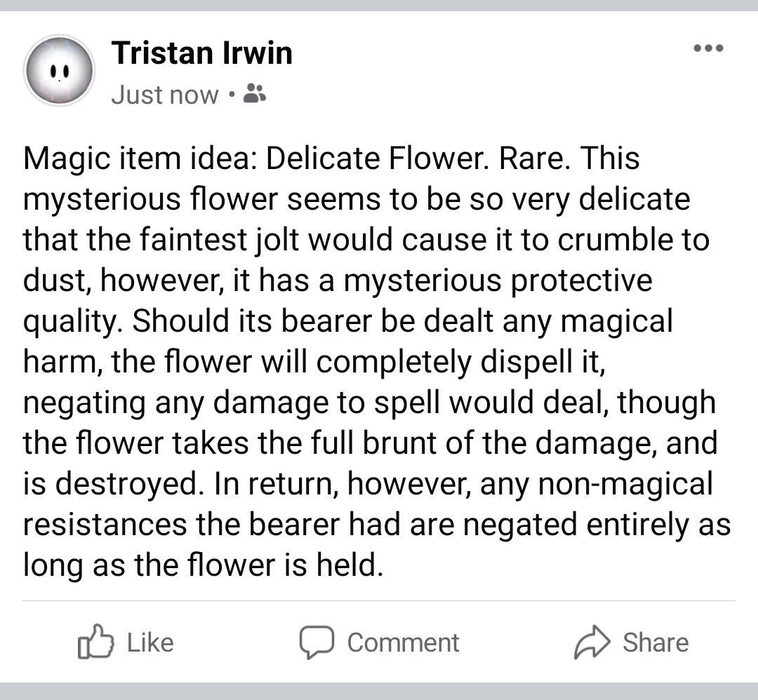Expand post actions via the ellipsis menu
The width and height of the screenshot is (758, 700).
pyautogui.click(x=708, y=48)
